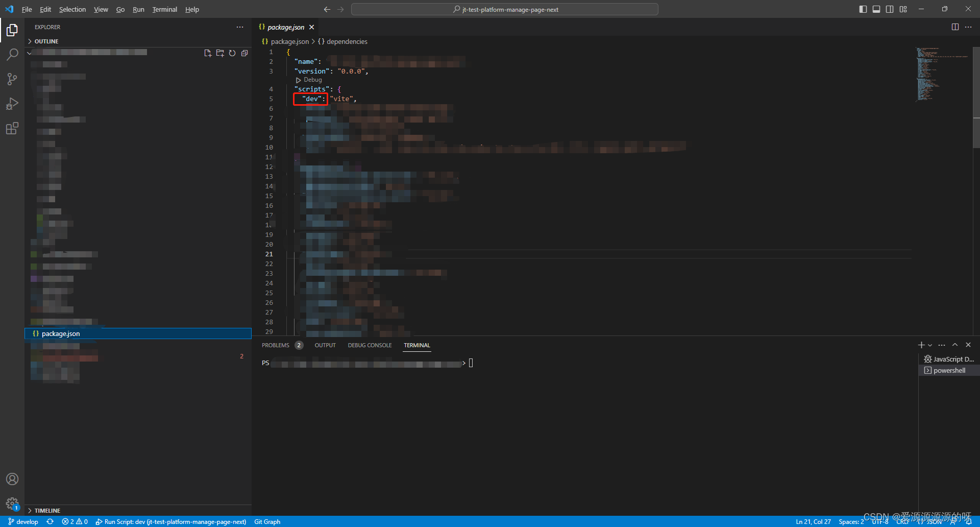Screen dimensions: 980x527
Task: Open the Explorer view in activity bar
Action: (x=12, y=31)
